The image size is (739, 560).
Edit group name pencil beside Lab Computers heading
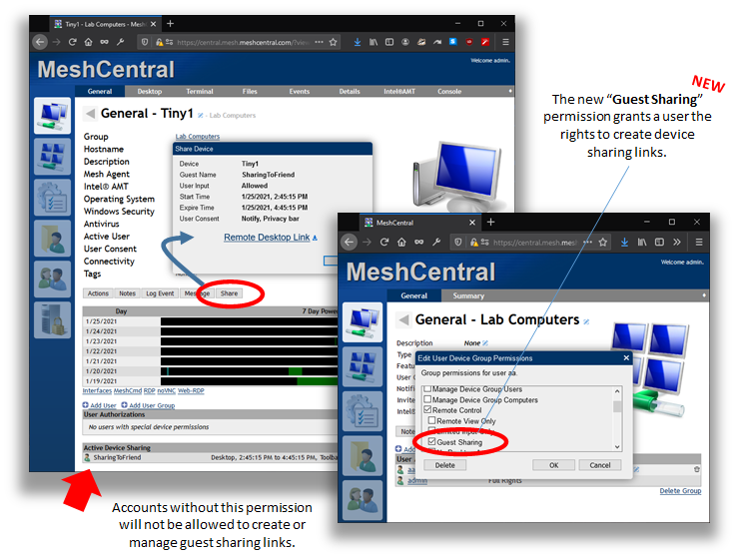tap(586, 321)
